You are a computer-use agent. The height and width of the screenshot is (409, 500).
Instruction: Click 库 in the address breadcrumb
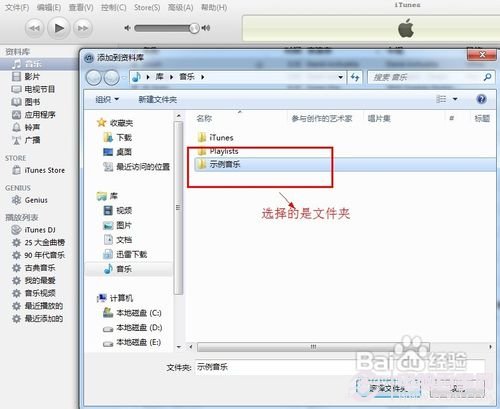[x=159, y=77]
